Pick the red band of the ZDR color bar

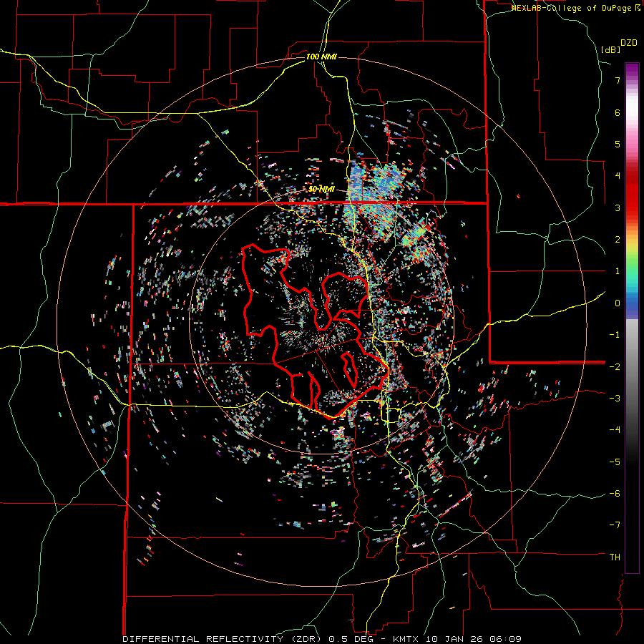(632, 193)
